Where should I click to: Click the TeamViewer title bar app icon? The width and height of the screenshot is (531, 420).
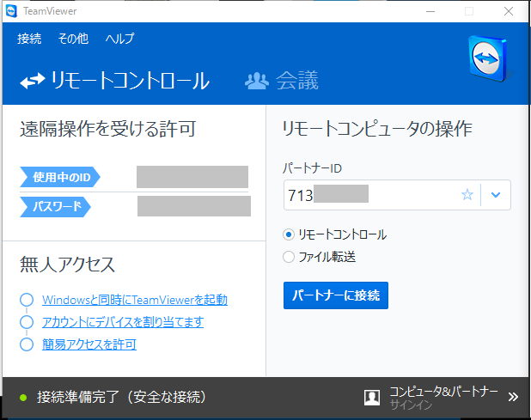tap(11, 11)
